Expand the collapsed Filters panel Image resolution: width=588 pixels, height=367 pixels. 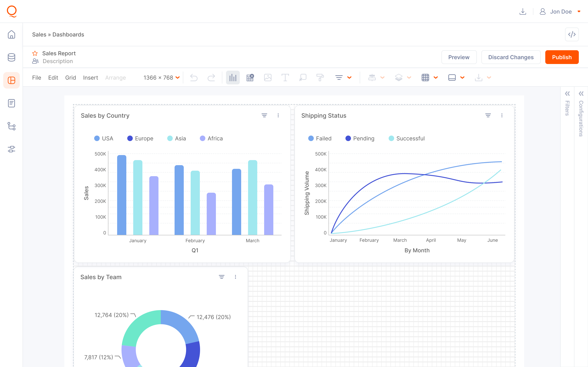click(x=567, y=94)
